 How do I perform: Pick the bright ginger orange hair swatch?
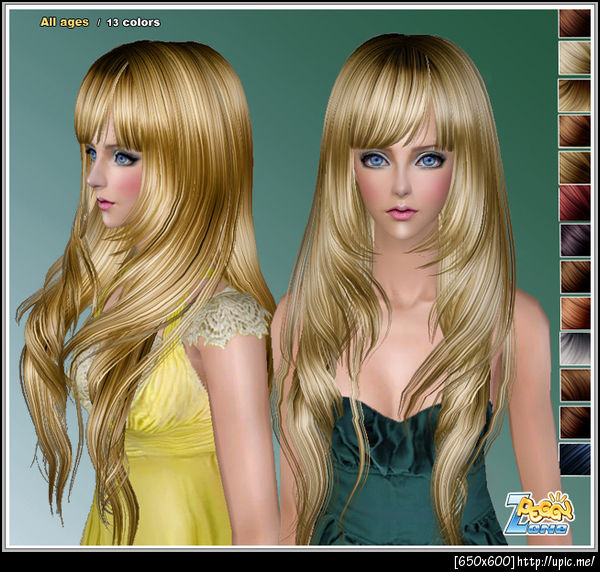[574, 313]
